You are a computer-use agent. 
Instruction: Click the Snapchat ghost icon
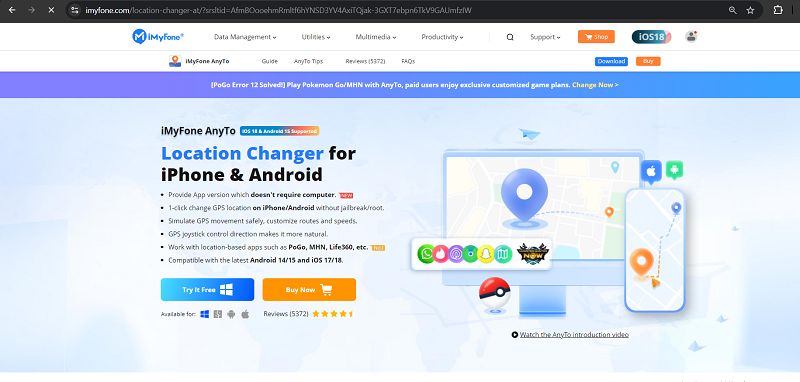486,253
